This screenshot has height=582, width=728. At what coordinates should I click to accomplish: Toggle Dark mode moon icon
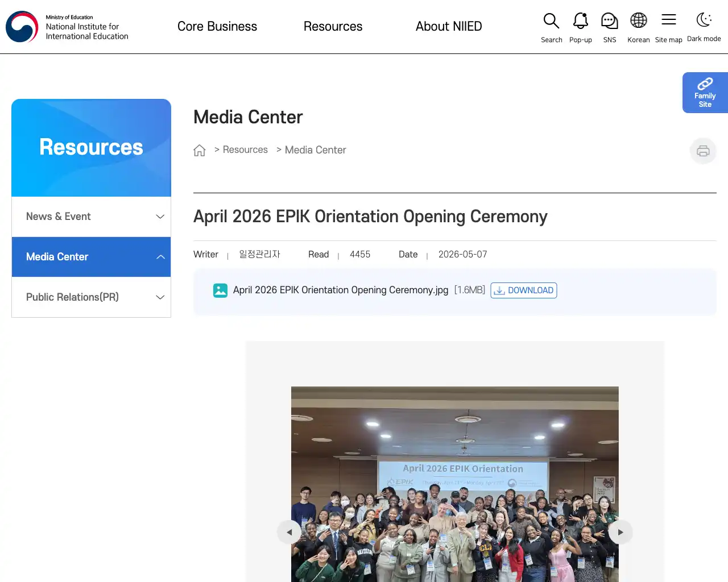[x=704, y=20]
